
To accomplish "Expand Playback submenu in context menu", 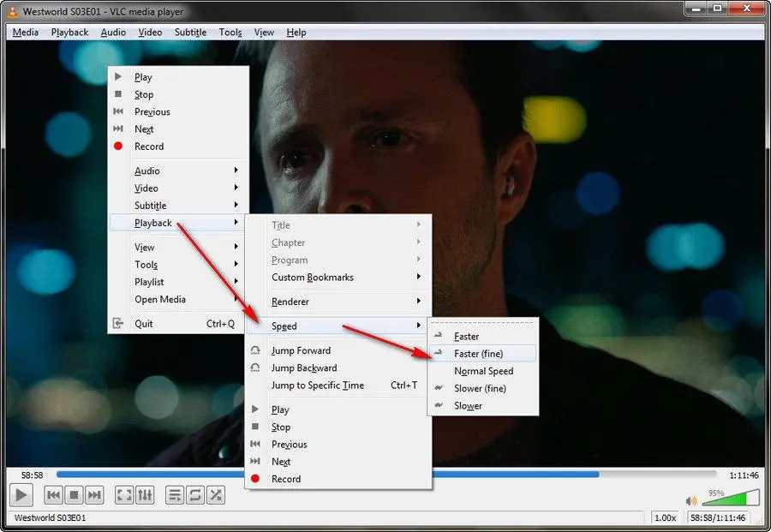I will pos(178,223).
